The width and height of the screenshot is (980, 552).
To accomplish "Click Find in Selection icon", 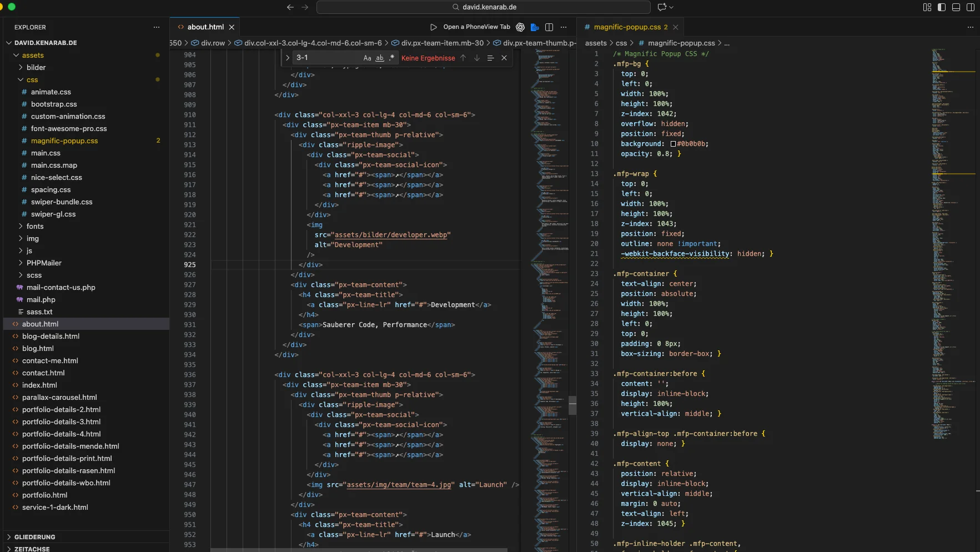I will [490, 58].
